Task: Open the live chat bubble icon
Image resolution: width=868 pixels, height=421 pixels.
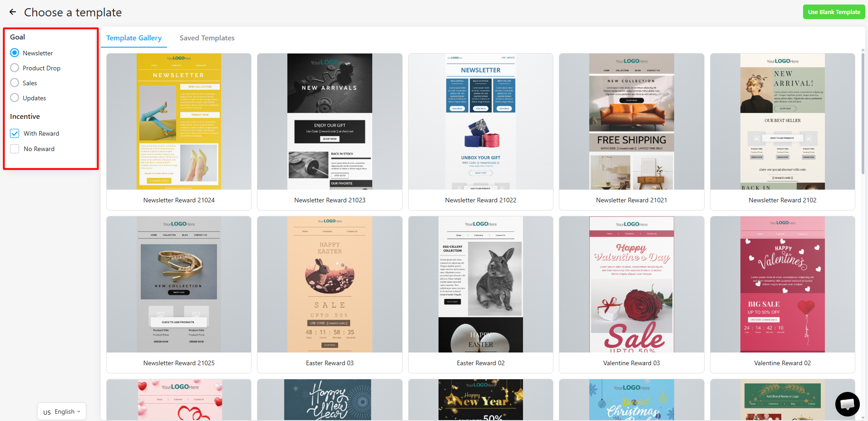Action: pyautogui.click(x=847, y=404)
